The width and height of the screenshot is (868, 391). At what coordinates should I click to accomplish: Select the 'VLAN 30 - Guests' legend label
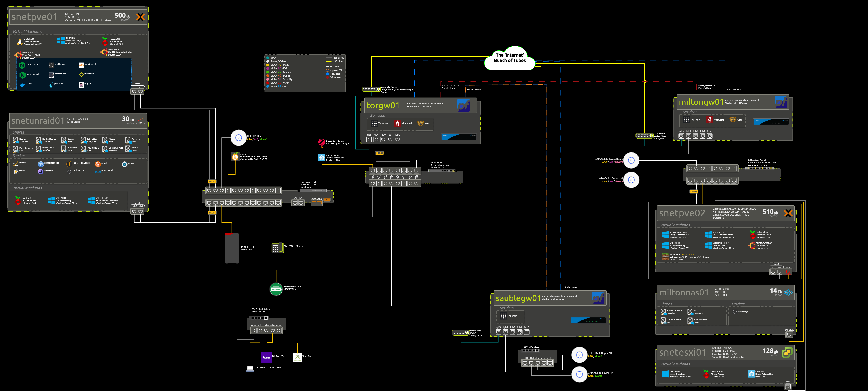[281, 72]
